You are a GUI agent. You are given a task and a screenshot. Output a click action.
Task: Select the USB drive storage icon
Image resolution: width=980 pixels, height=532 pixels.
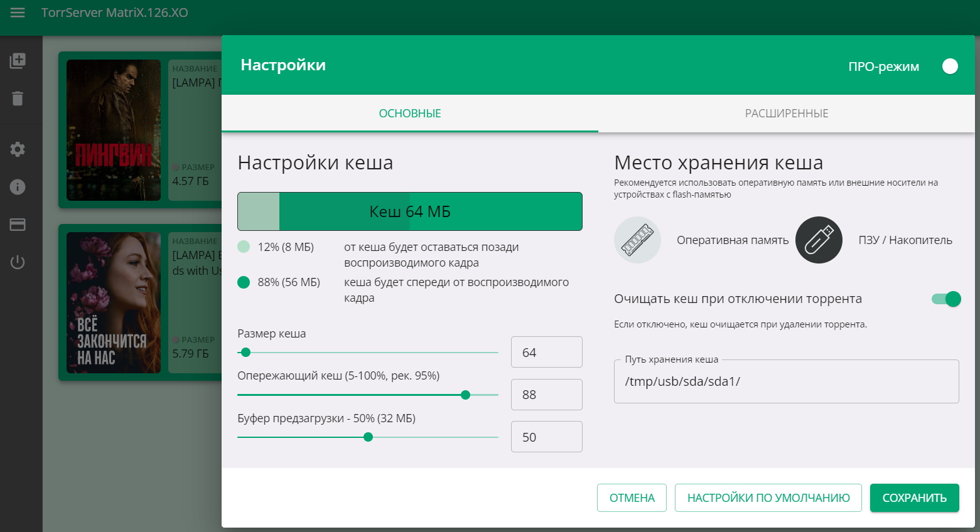(x=819, y=240)
